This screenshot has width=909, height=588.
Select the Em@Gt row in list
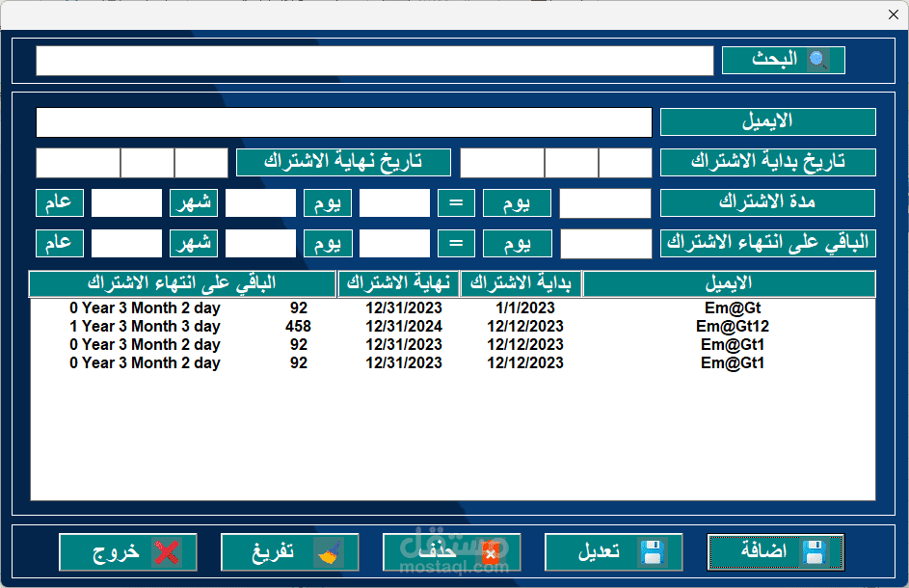(x=453, y=307)
